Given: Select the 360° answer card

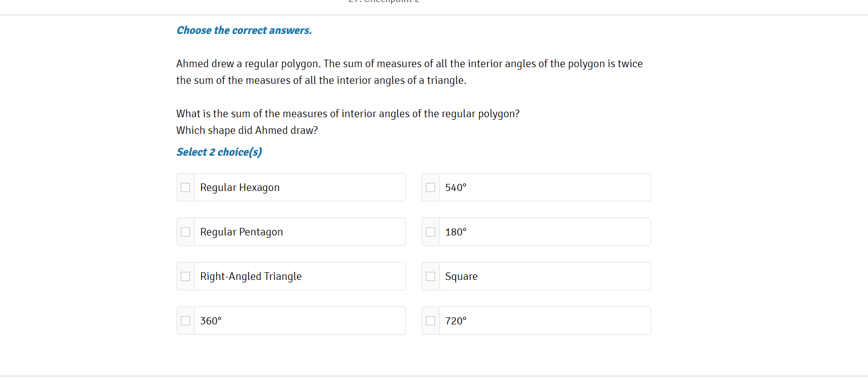Looking at the screenshot, I should (x=291, y=320).
